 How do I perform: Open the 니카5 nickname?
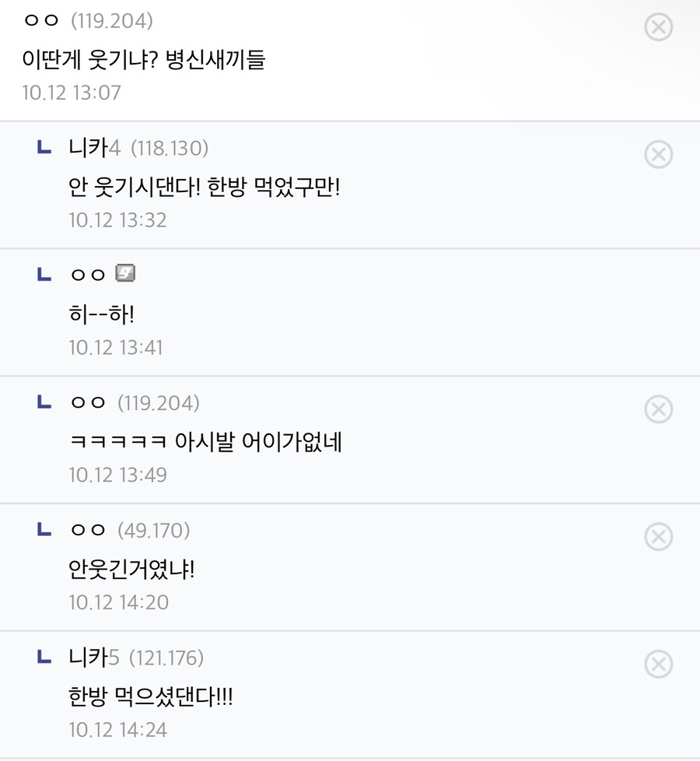point(93,658)
